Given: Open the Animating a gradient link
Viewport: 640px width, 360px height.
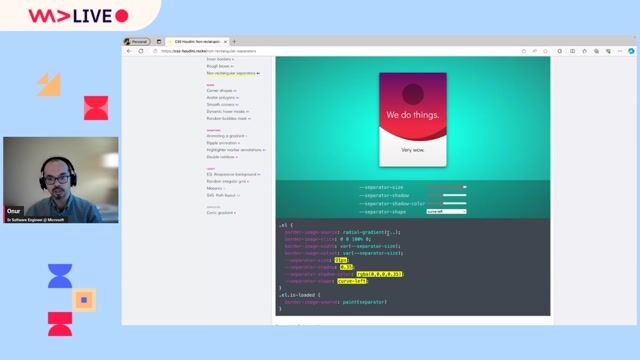Looking at the screenshot, I should point(227,136).
